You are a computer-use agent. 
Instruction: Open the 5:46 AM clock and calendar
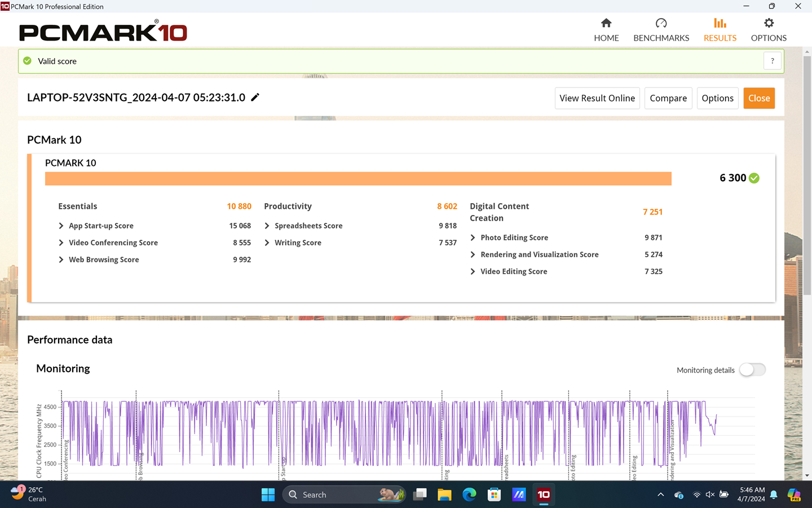click(752, 494)
